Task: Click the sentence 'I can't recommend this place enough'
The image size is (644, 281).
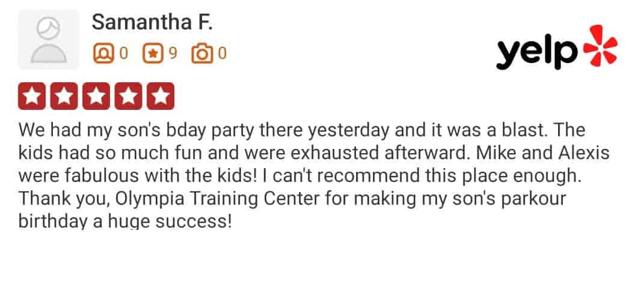Action: [422, 175]
